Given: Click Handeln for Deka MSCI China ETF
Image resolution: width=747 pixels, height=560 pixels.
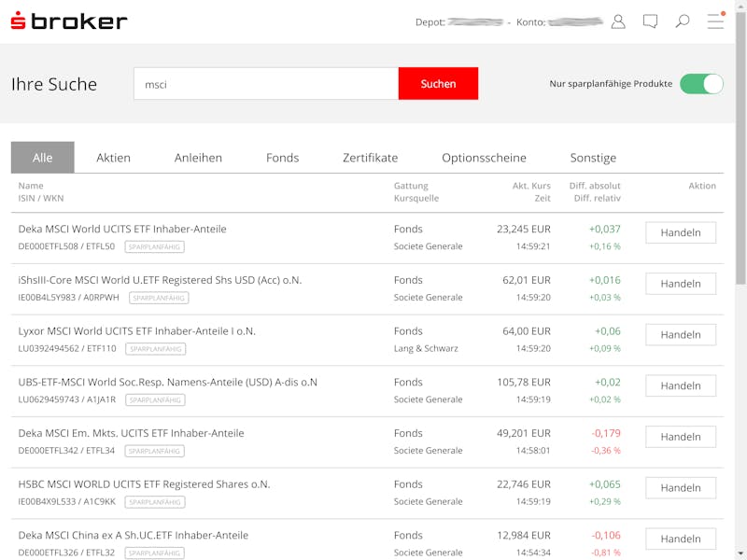Looking at the screenshot, I should [681, 539].
